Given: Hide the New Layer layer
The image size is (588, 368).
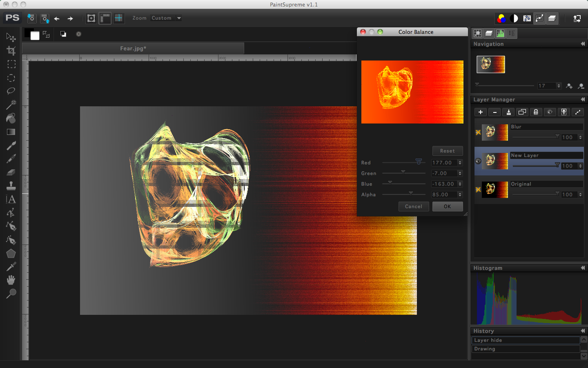Looking at the screenshot, I should (x=478, y=161).
